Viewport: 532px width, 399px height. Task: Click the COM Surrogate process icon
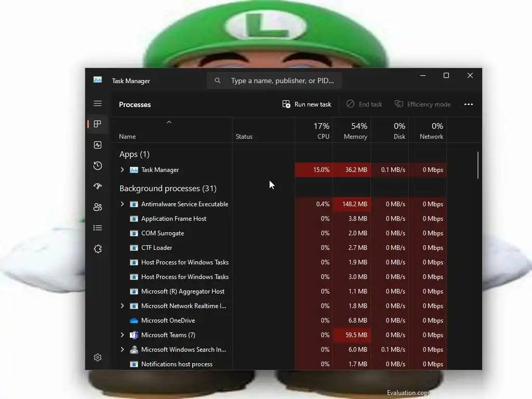pos(134,233)
